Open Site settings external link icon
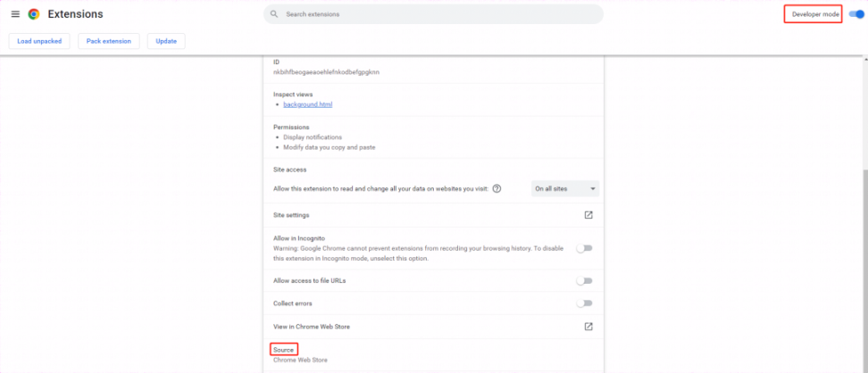 [x=588, y=215]
